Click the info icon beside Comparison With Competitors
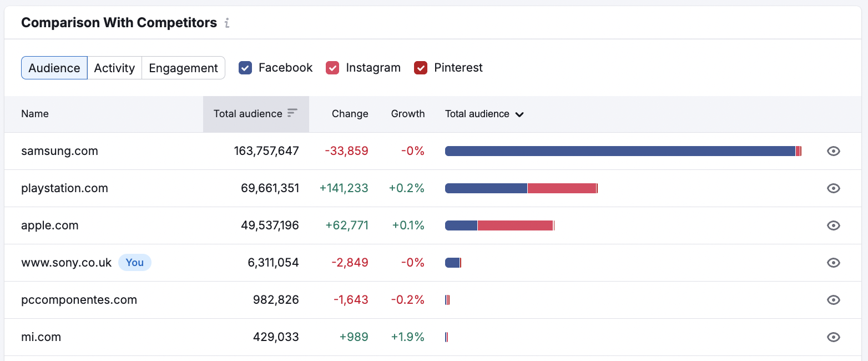 point(227,23)
